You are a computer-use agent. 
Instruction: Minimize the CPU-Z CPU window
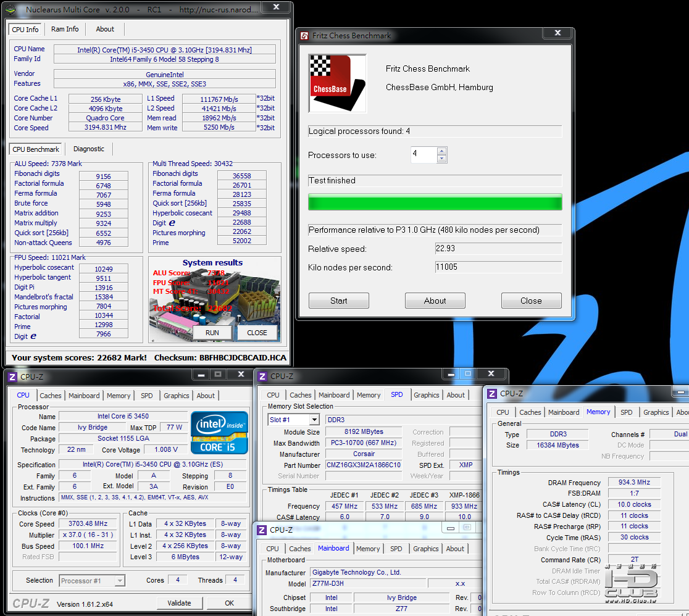click(201, 375)
